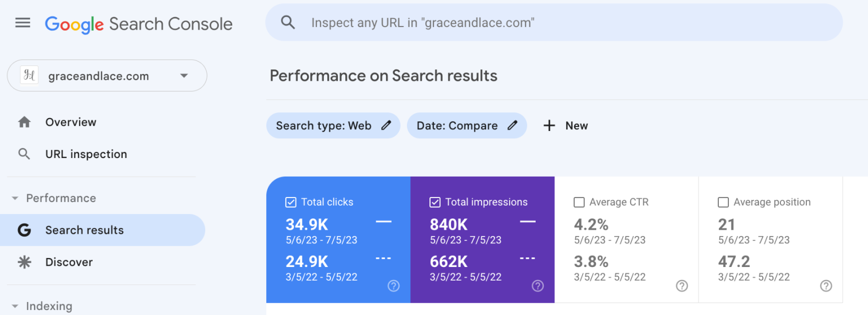Screen dimensions: 868x315
Task: Add a New filter
Action: point(566,125)
